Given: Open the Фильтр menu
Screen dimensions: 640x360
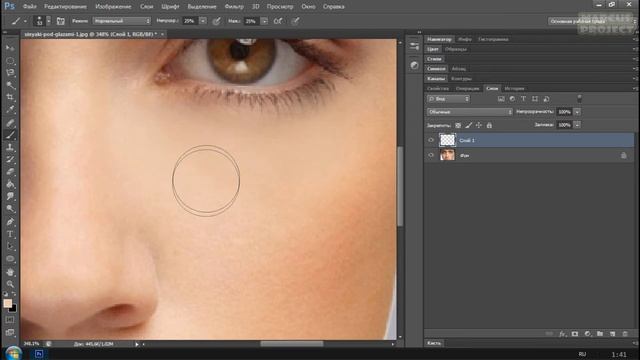Looking at the screenshot, I should coord(234,7).
